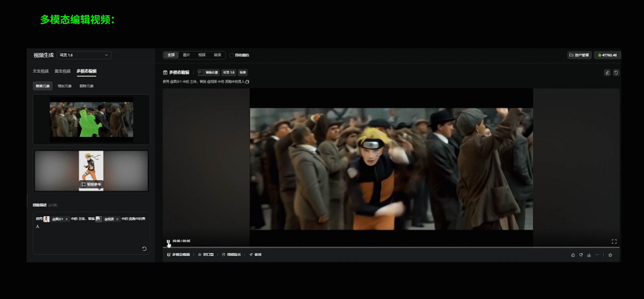Image resolution: width=644 pixels, height=299 pixels.
Task: Click inside the prompt description box
Action: point(91,233)
